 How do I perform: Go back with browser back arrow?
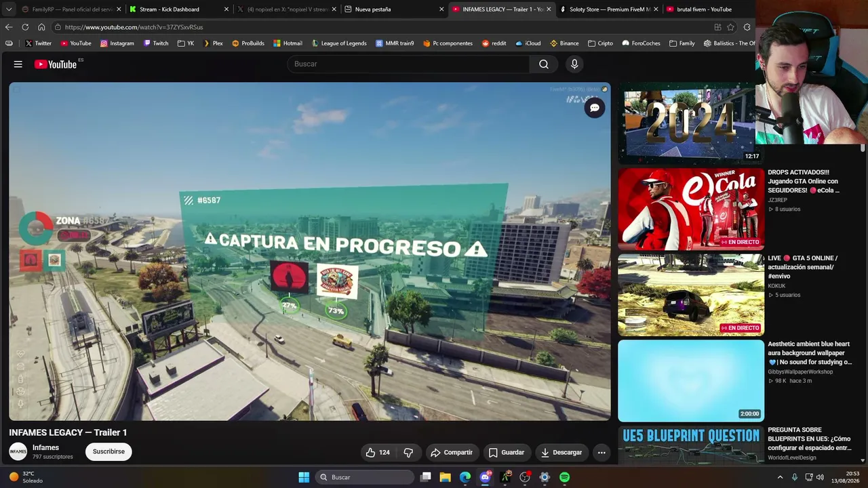8,27
